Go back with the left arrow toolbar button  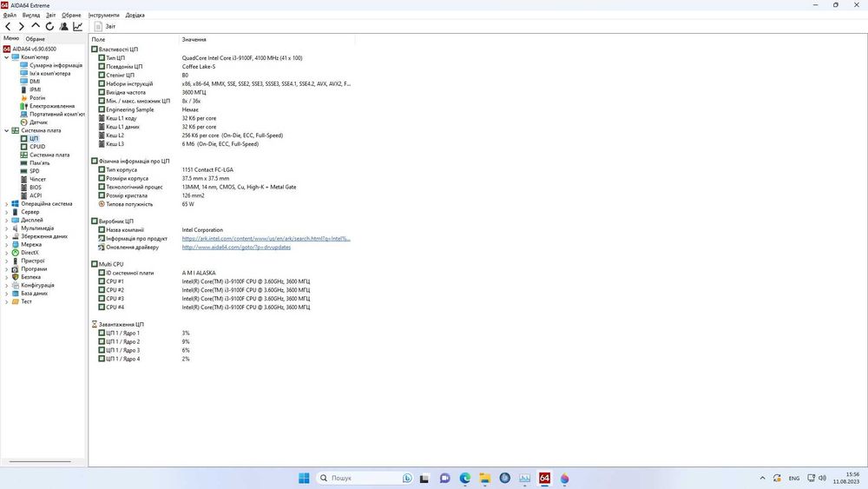pos(8,26)
